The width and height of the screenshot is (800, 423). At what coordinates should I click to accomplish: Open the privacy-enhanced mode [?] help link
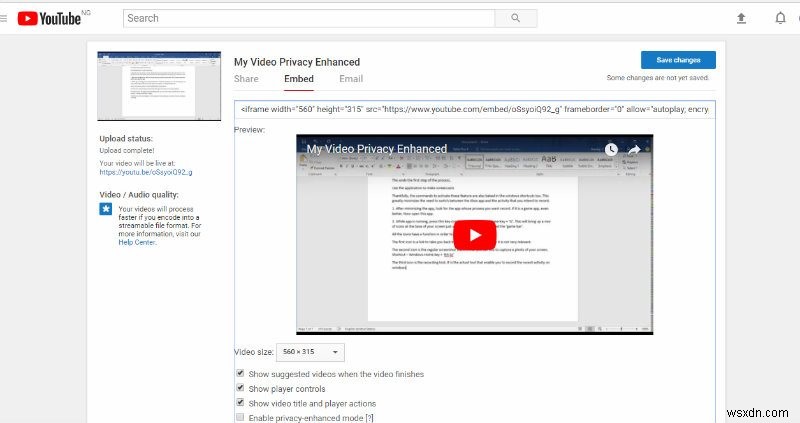[x=369, y=418]
